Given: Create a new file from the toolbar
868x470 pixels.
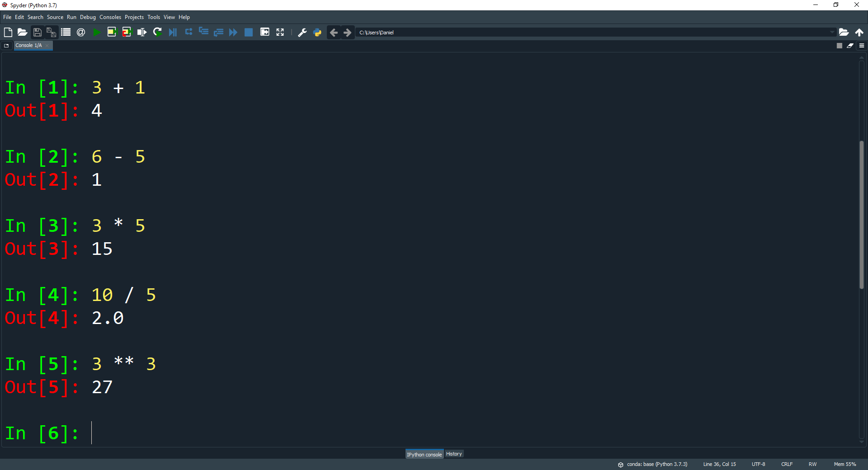Looking at the screenshot, I should pos(8,32).
